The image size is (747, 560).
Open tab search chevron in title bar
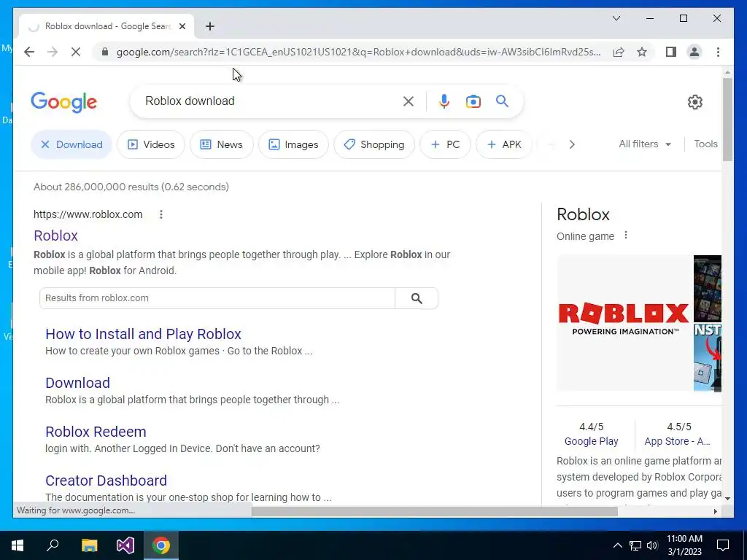coord(616,18)
